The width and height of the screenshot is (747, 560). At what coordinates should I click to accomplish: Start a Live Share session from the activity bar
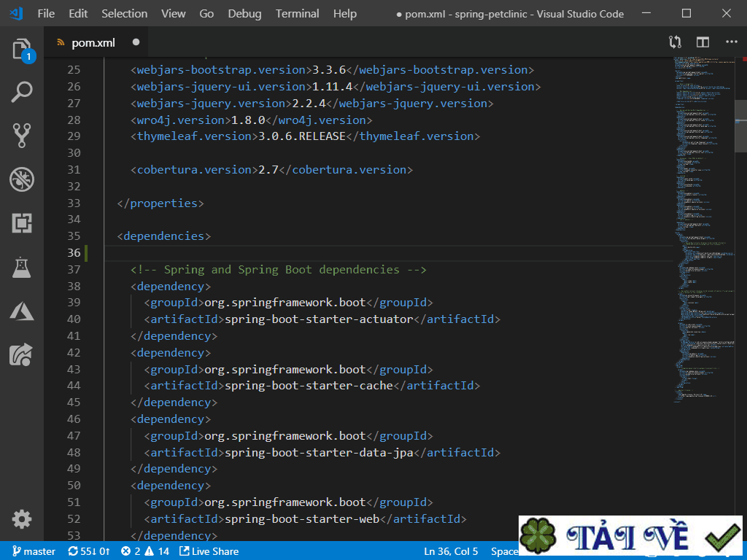click(x=22, y=354)
